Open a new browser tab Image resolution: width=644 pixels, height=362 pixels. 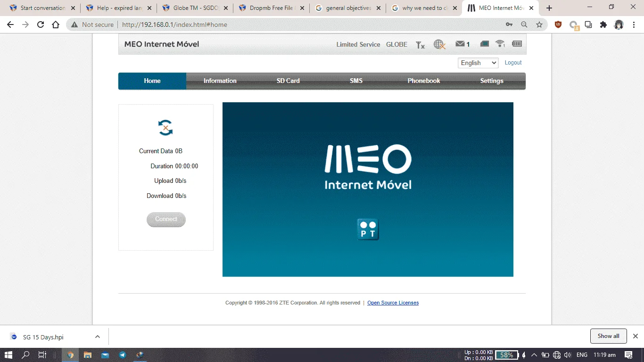pyautogui.click(x=549, y=8)
